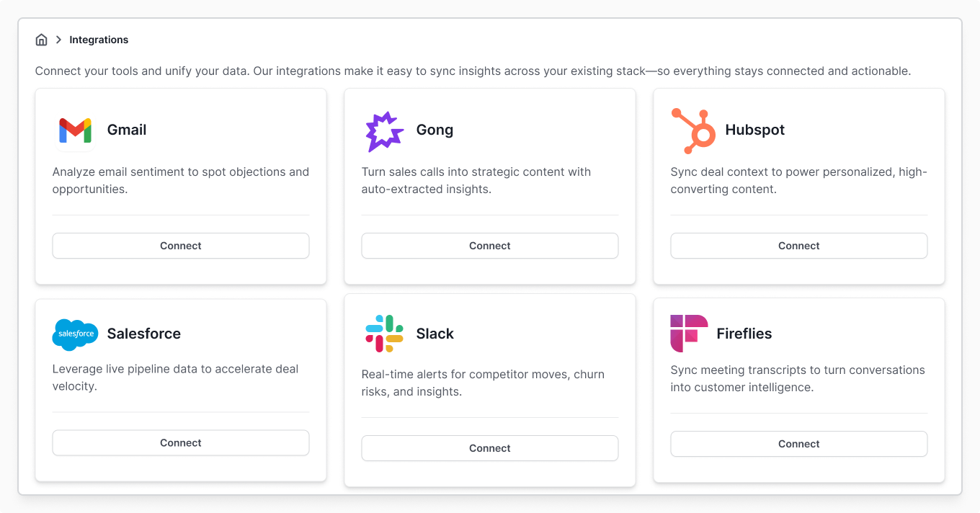
Task: Click the orange Hubspot logo
Action: [693, 130]
